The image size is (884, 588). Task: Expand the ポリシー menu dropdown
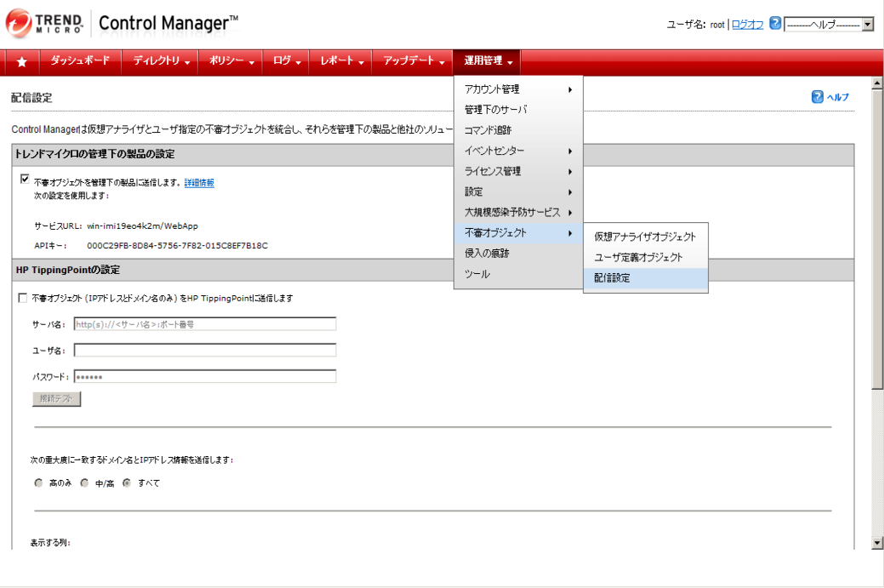point(231,61)
